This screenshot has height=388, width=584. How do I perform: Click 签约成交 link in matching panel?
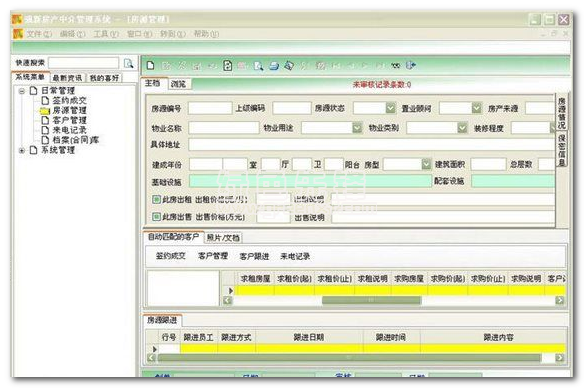171,256
